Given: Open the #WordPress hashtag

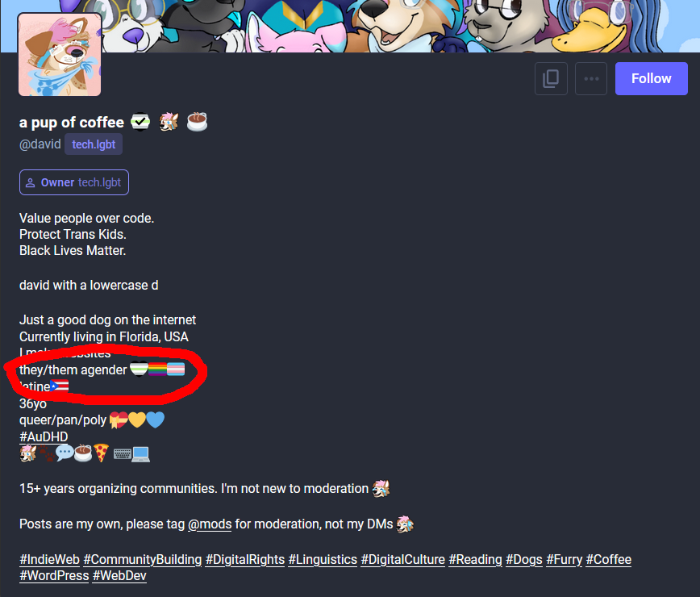Looking at the screenshot, I should pos(54,575).
